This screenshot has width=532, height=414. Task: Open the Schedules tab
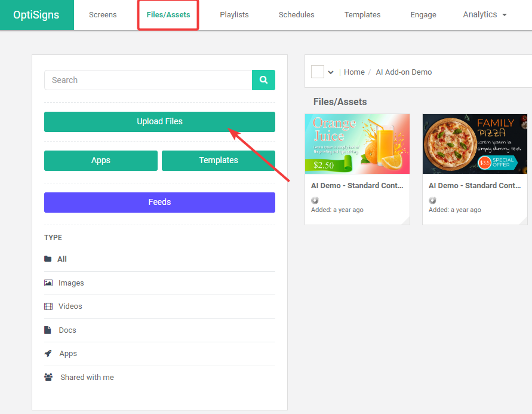click(x=296, y=14)
